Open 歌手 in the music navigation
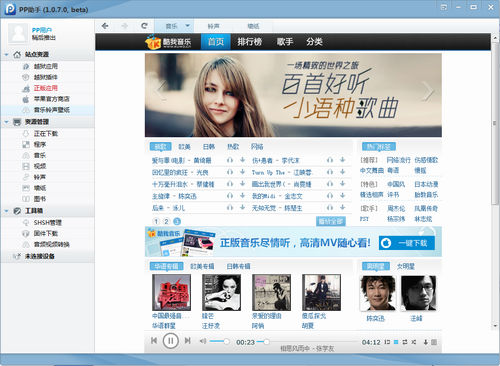This screenshot has width=500, height=366. pyautogui.click(x=285, y=42)
